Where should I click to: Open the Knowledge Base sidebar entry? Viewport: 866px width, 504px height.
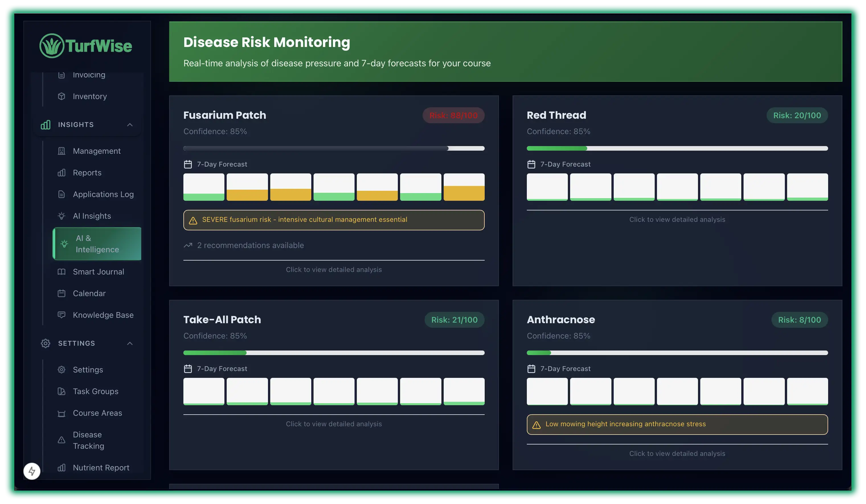coord(103,315)
